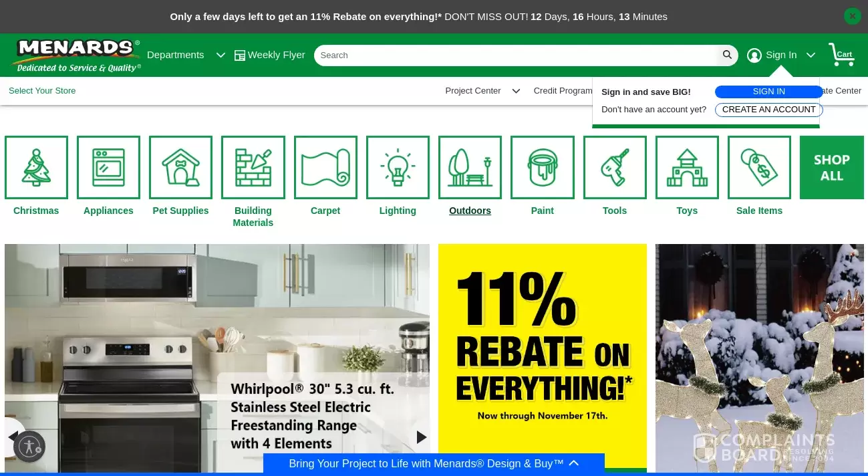Viewport: 868px width, 476px height.
Task: Open the accessibility options icon
Action: point(29,447)
